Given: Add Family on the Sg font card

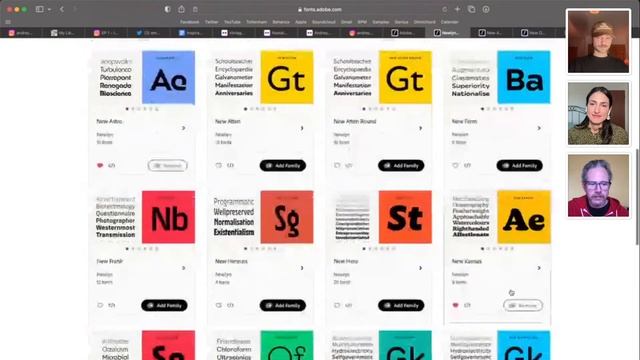Looking at the screenshot, I should point(282,305).
